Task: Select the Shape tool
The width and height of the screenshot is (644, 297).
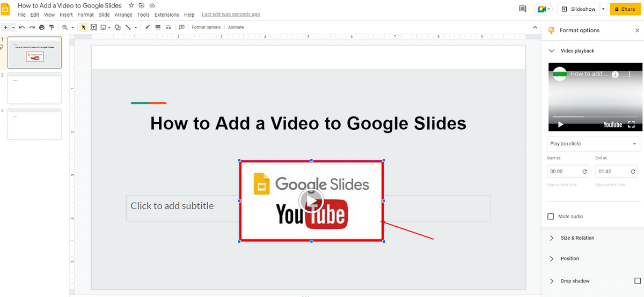Action: pos(118,27)
